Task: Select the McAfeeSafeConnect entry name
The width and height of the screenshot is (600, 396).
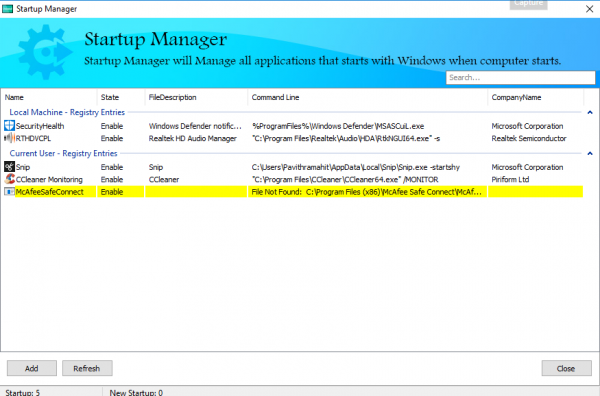Action: click(49, 192)
